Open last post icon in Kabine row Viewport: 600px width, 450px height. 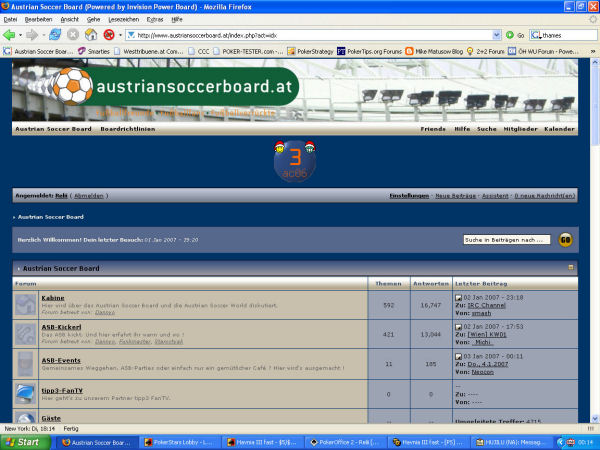(x=458, y=297)
